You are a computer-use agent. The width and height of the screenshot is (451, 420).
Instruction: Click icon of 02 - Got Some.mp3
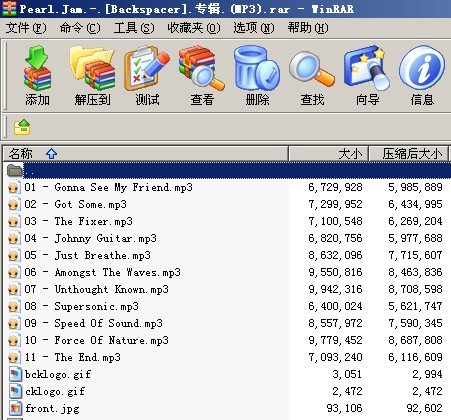point(13,204)
